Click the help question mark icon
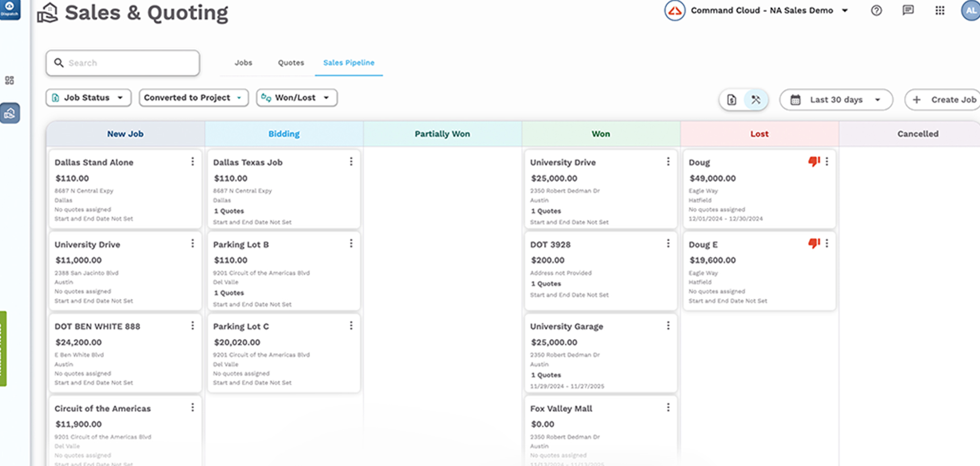Screen dimensions: 980x466 tap(876, 10)
